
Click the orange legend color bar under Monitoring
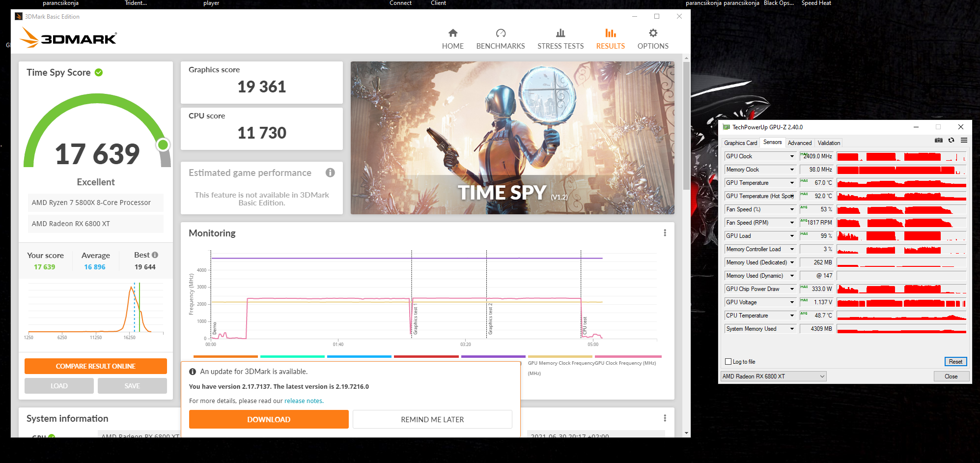[x=225, y=356]
